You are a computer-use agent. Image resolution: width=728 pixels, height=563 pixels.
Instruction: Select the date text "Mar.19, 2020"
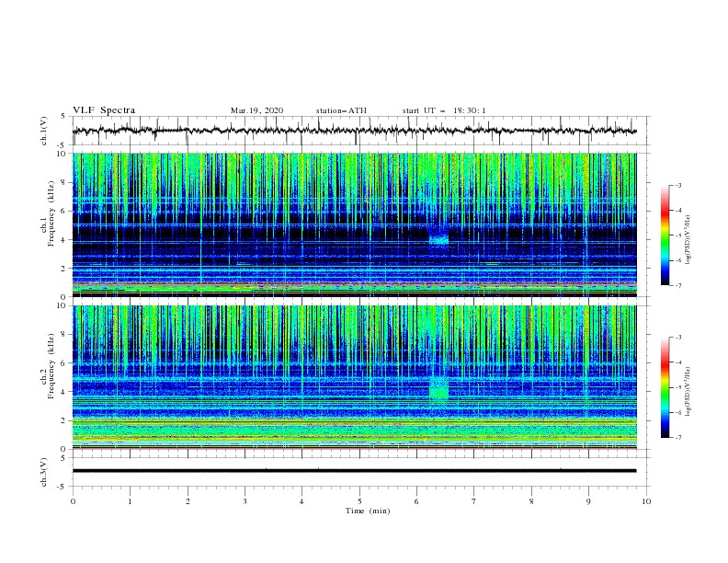(256, 110)
